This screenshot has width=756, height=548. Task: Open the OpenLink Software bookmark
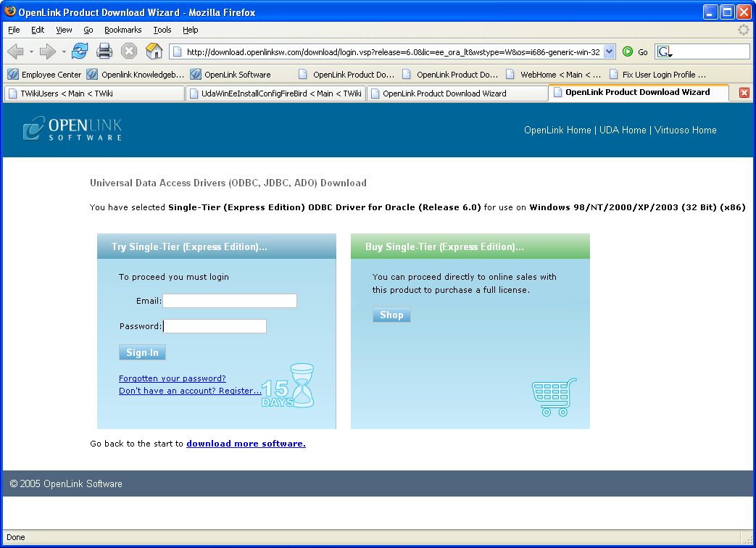pyautogui.click(x=230, y=74)
